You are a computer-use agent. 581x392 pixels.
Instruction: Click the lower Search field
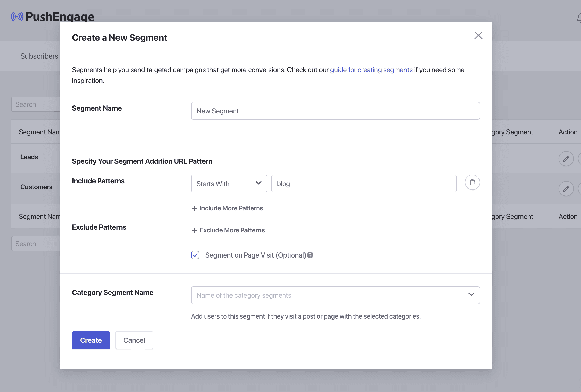pyautogui.click(x=36, y=244)
